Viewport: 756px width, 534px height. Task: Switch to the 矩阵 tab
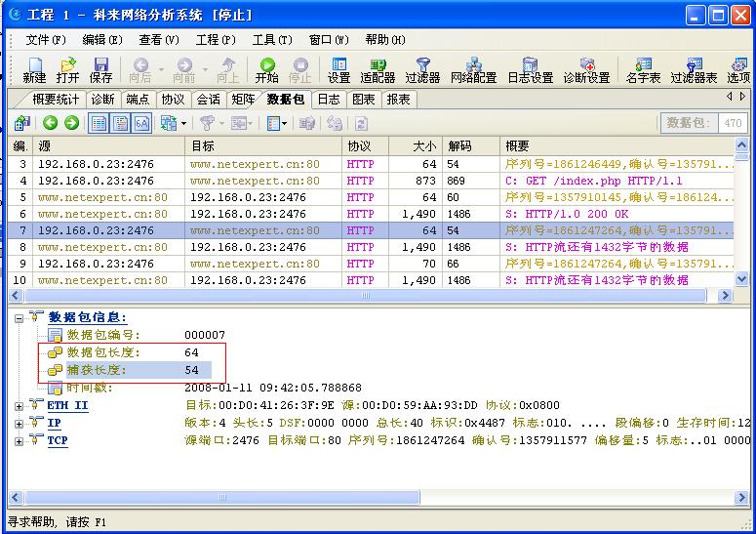[x=243, y=99]
